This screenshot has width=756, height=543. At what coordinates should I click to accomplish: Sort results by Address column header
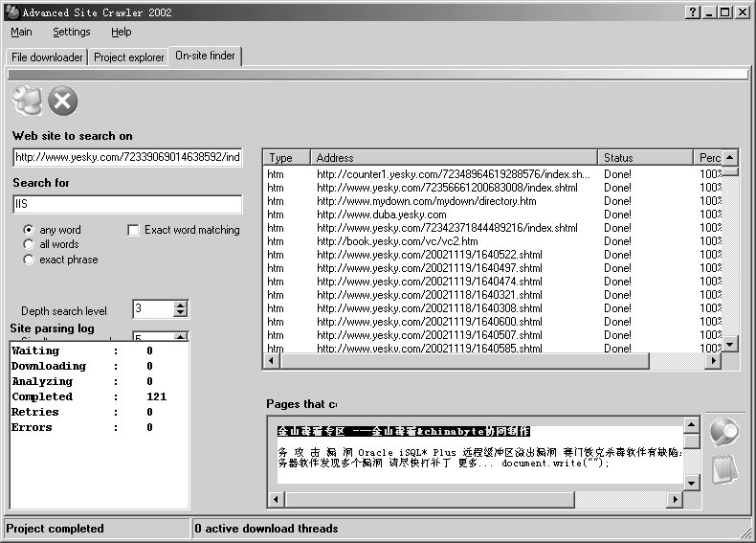click(455, 158)
